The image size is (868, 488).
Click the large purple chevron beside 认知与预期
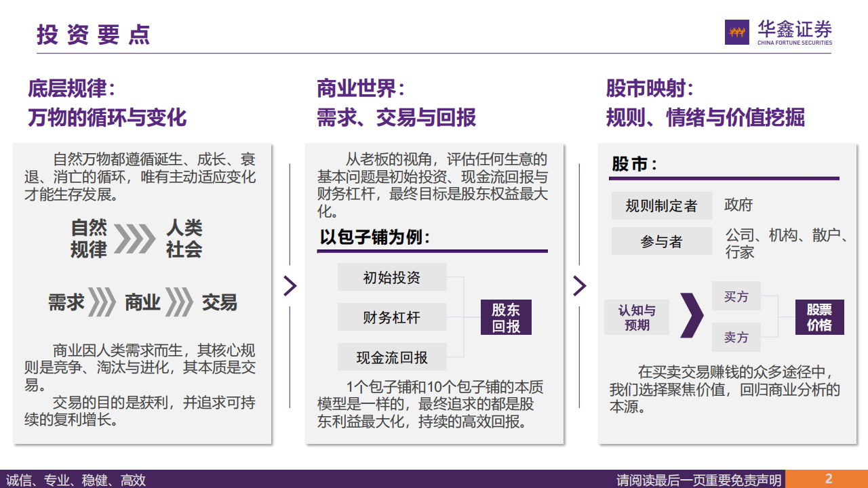click(691, 316)
